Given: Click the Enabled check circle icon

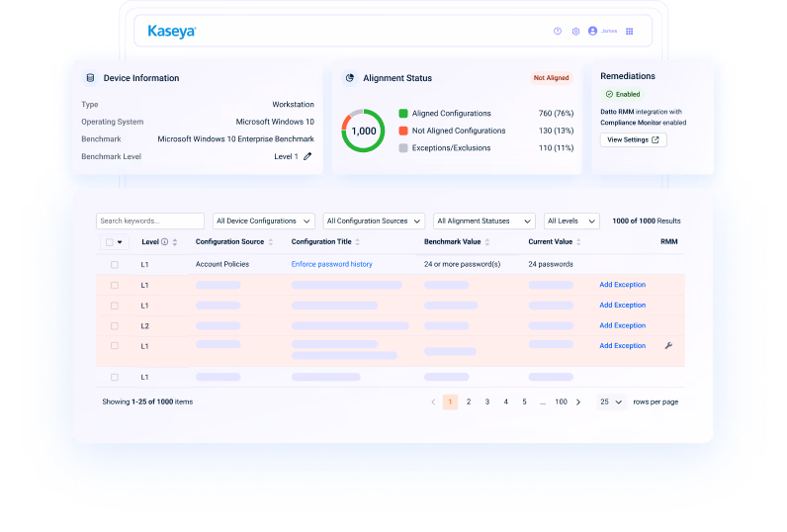Looking at the screenshot, I should [x=609, y=94].
